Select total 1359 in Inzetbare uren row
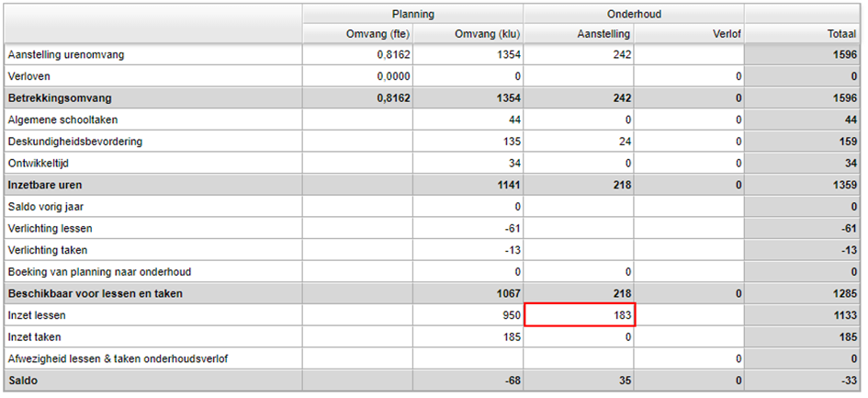Viewport: 868px width, 398px height. click(845, 185)
